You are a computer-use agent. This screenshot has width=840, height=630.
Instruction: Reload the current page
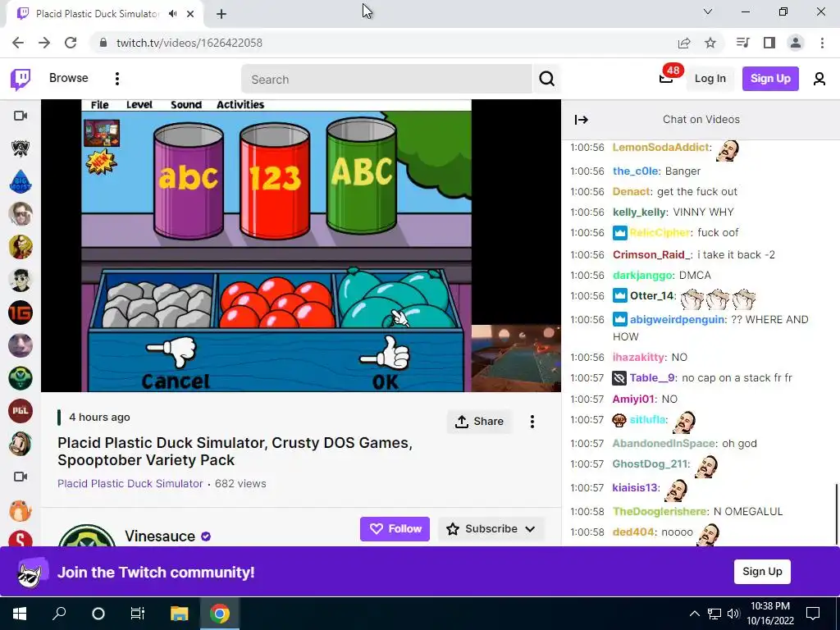coord(71,43)
